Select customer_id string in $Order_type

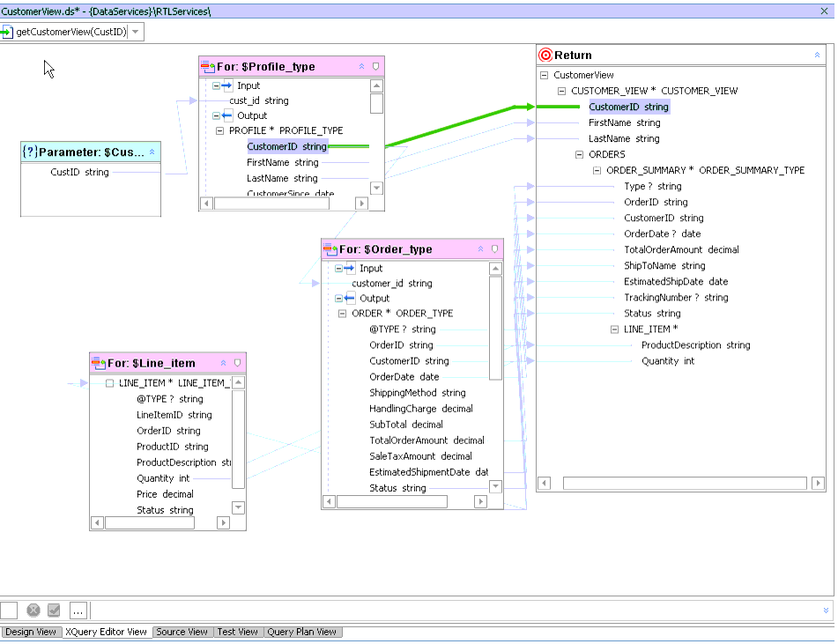(x=392, y=284)
